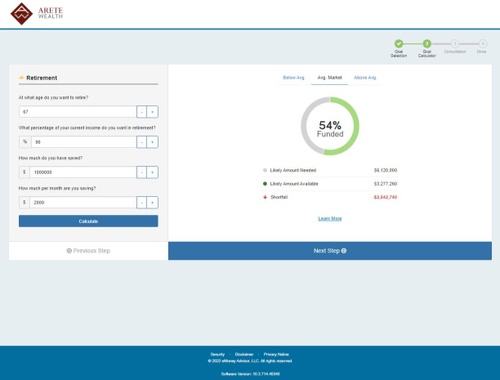Open the Privacy Notice footer link
500x380 pixels.
(276, 354)
